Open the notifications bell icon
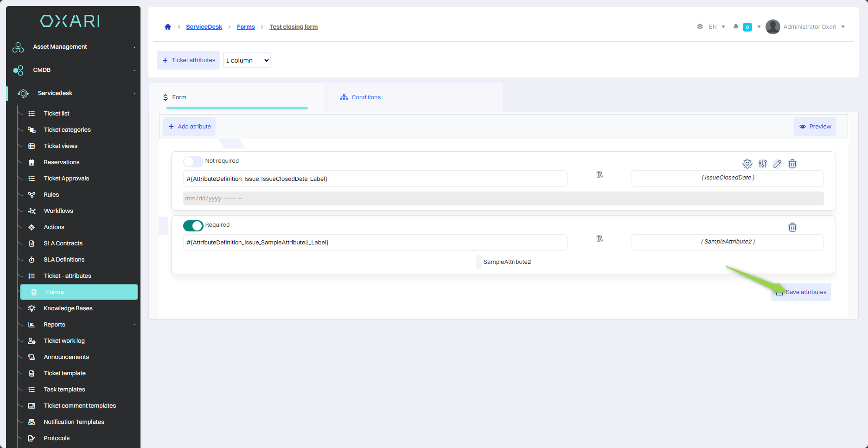The height and width of the screenshot is (448, 868). tap(735, 27)
